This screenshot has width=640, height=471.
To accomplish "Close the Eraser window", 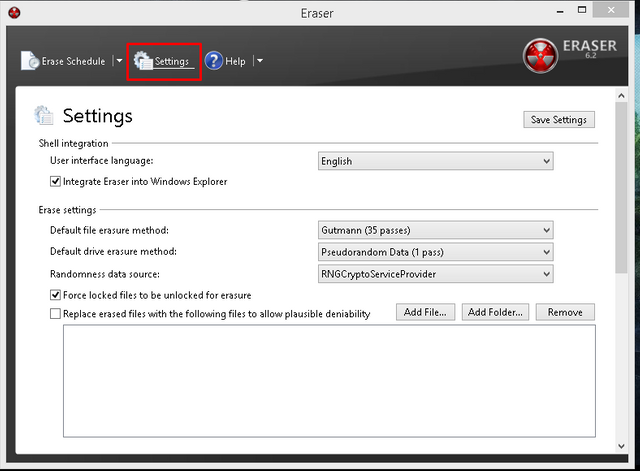I will tap(611, 10).
